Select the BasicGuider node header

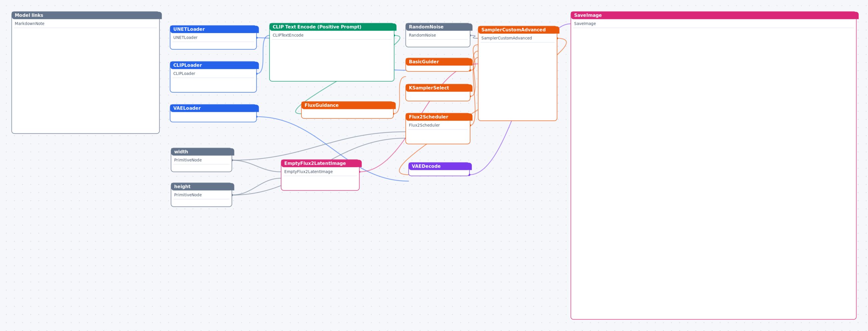(x=439, y=62)
